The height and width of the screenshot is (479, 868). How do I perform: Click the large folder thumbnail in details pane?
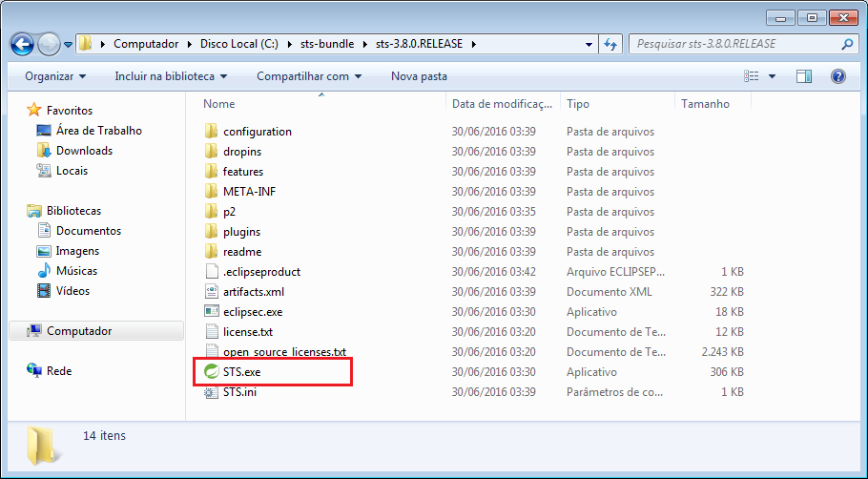[42, 446]
